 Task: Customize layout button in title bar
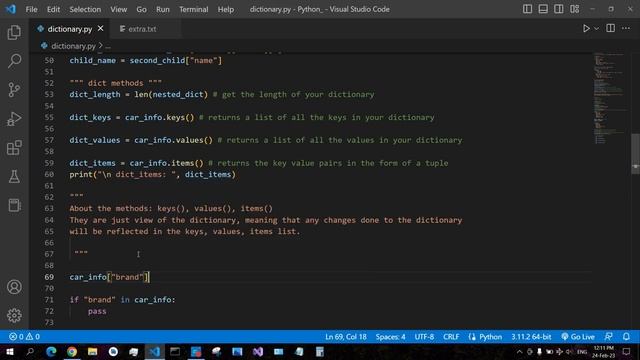click(575, 9)
